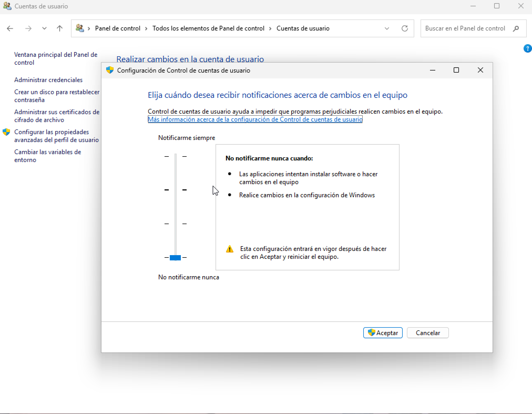Expand chevron after 'Panel de control' breadcrumb
The width and height of the screenshot is (532, 414).
click(146, 28)
